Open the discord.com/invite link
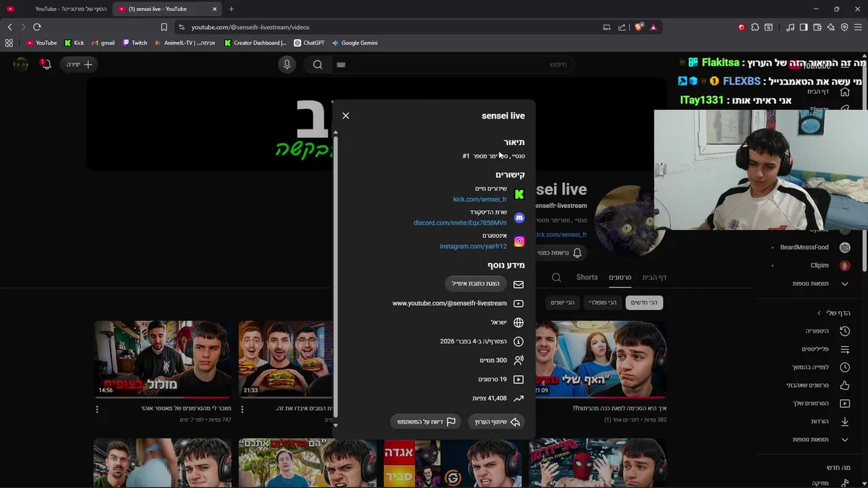 460,223
